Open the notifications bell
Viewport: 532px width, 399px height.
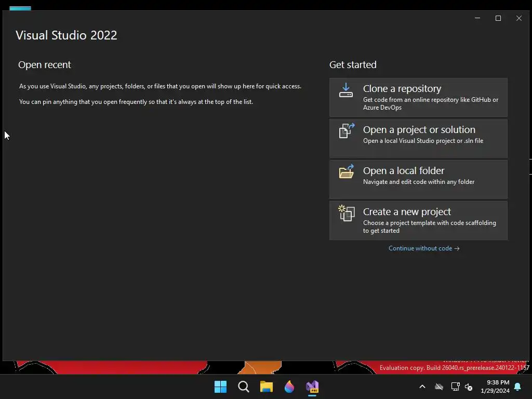tap(518, 387)
